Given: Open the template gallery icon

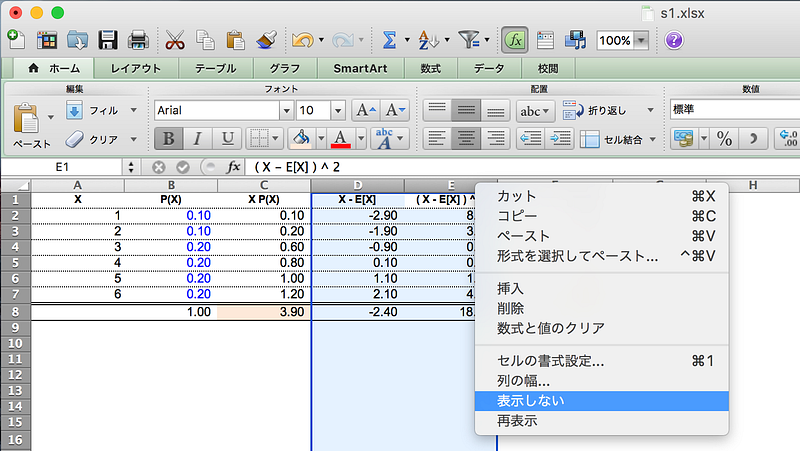Looking at the screenshot, I should [x=46, y=40].
